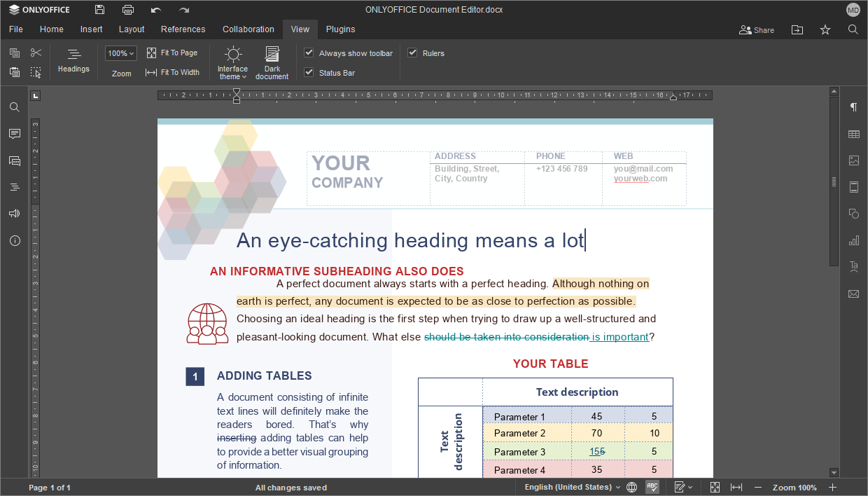The image size is (868, 496).
Task: Open chart settings in right sidebar
Action: pos(853,240)
